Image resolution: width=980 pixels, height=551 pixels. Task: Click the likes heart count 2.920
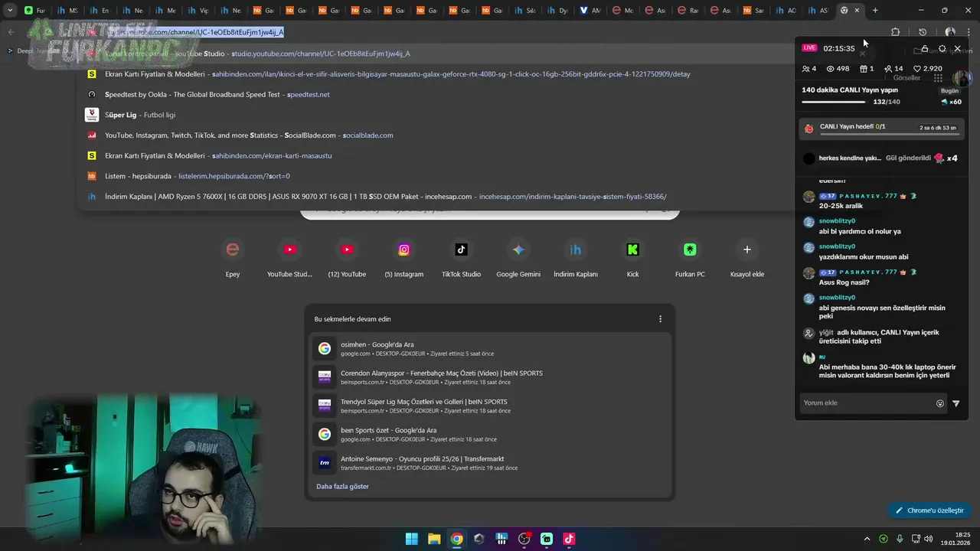coord(928,69)
